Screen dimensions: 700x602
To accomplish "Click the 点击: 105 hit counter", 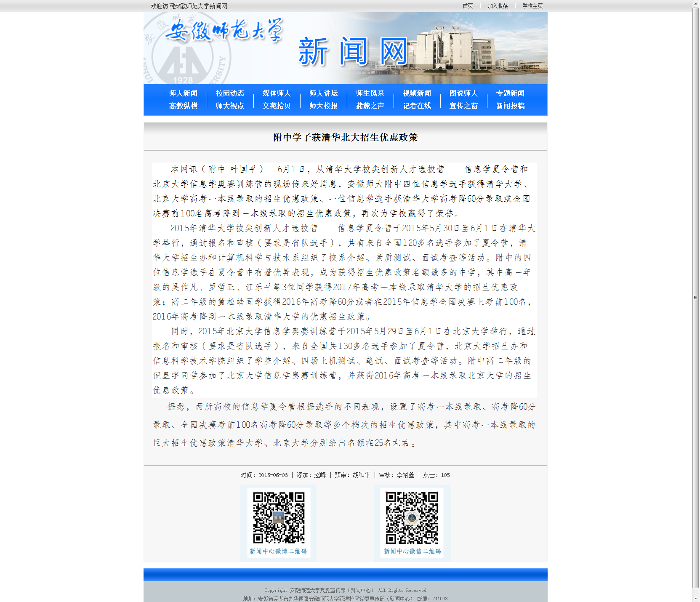I will 437,475.
